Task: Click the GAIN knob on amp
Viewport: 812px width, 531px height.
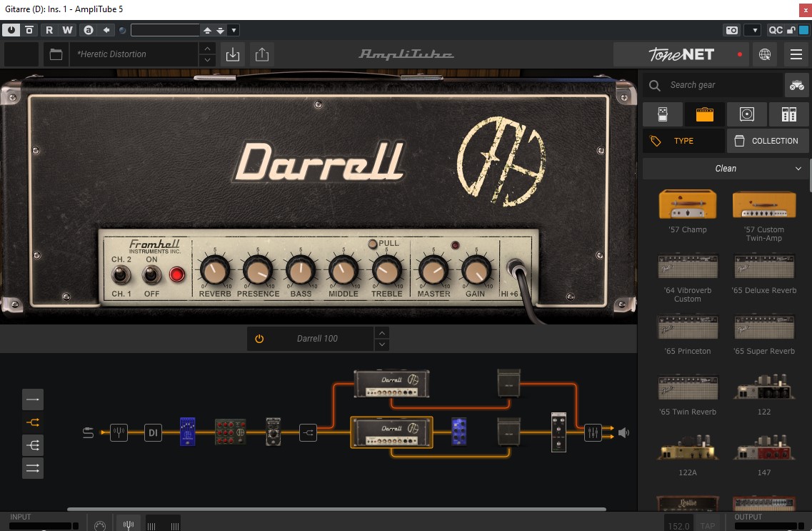Action: [x=475, y=271]
